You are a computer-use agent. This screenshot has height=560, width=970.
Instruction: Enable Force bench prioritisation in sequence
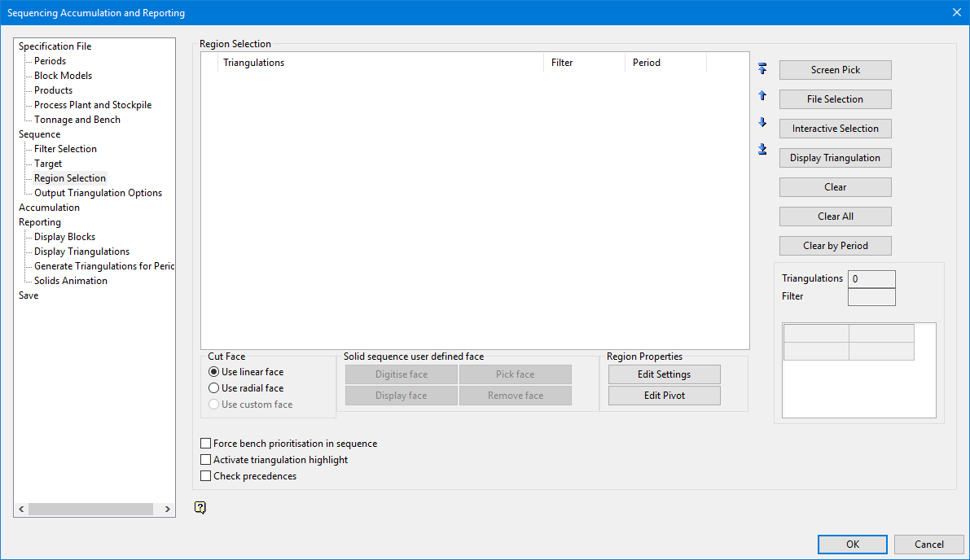[x=206, y=444]
